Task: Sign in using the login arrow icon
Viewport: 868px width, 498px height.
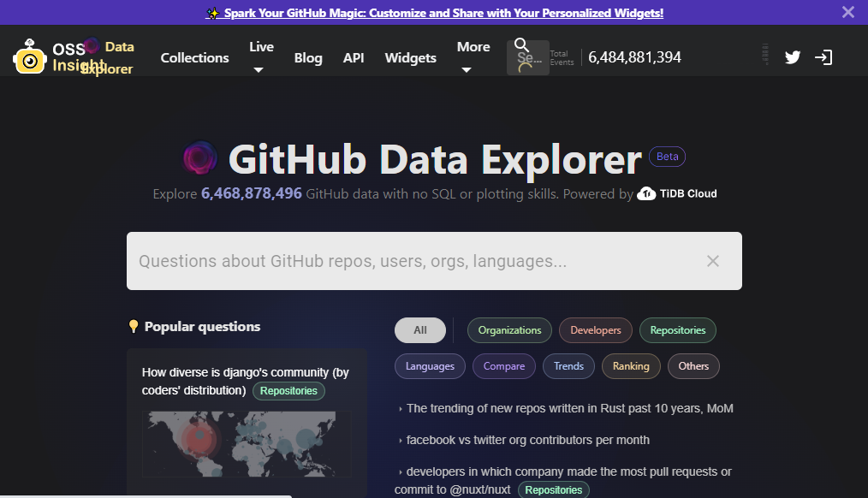Action: [x=823, y=57]
